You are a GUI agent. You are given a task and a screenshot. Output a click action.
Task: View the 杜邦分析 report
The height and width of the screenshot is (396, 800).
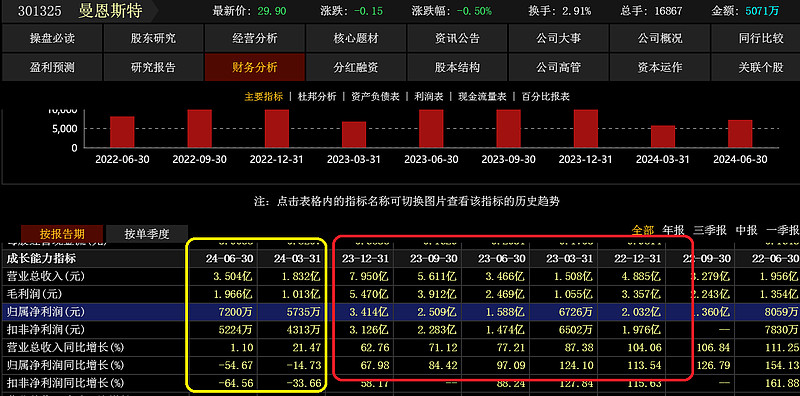[x=317, y=96]
